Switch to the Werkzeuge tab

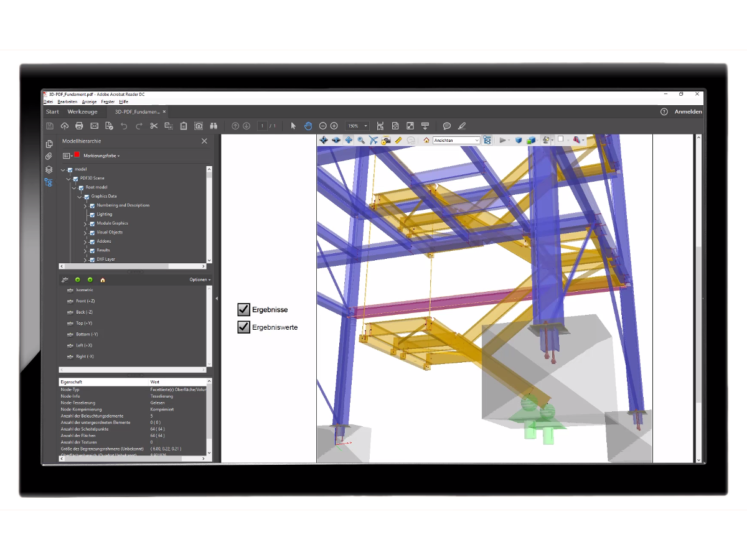[83, 111]
